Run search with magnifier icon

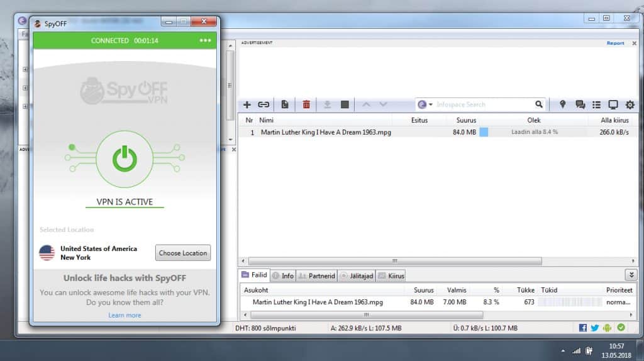tap(539, 105)
